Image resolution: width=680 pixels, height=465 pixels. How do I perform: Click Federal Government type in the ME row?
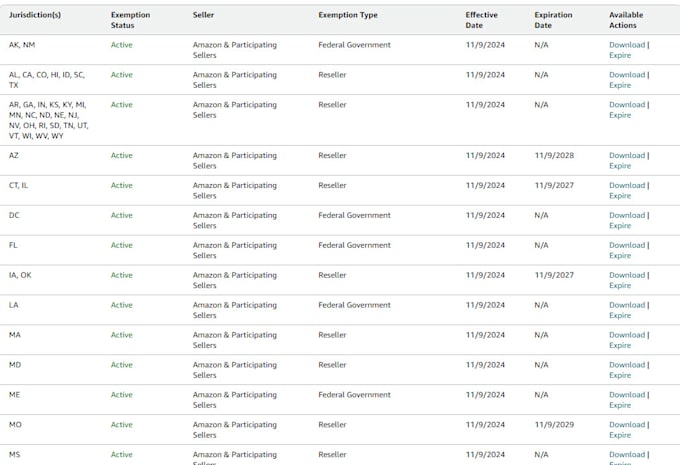click(x=354, y=395)
